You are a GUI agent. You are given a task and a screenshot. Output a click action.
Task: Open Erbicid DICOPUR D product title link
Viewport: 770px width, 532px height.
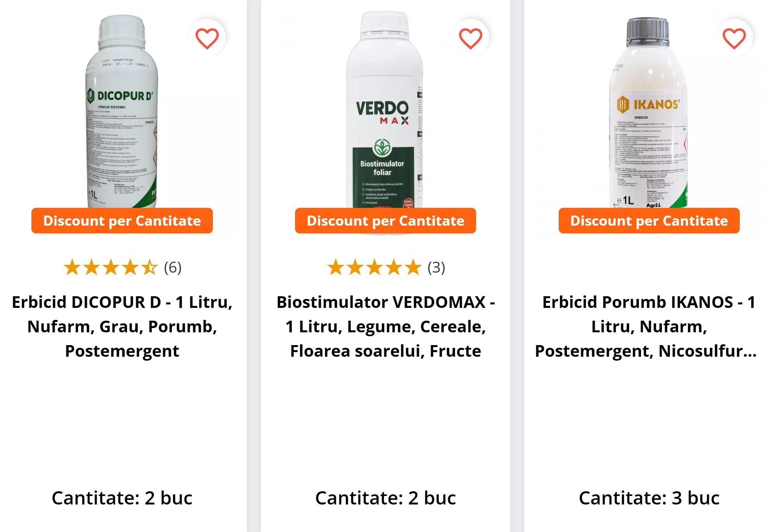point(122,326)
